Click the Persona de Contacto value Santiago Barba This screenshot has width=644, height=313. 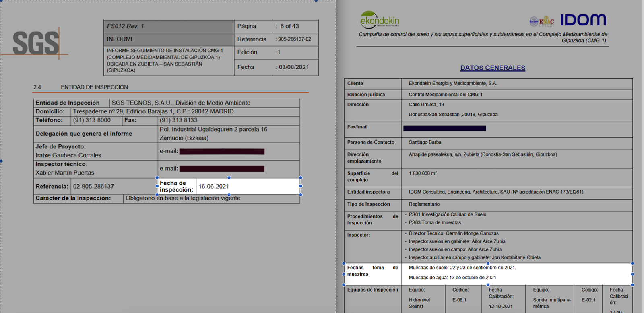click(x=425, y=142)
